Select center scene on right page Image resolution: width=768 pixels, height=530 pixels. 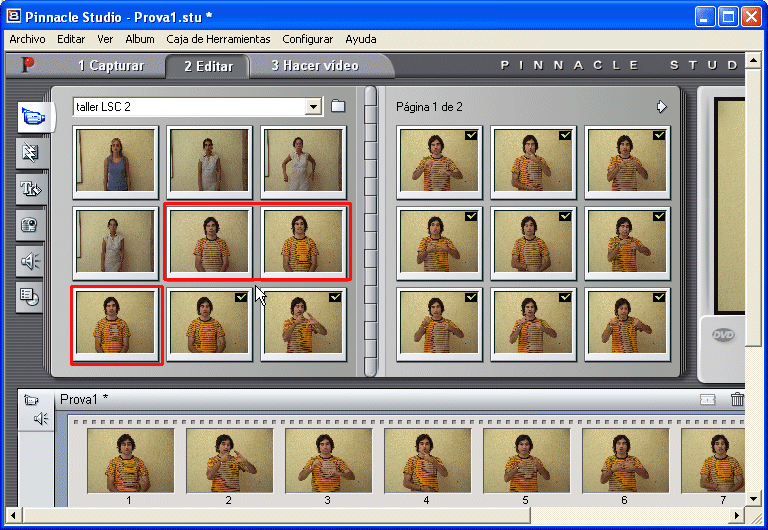[x=533, y=243]
